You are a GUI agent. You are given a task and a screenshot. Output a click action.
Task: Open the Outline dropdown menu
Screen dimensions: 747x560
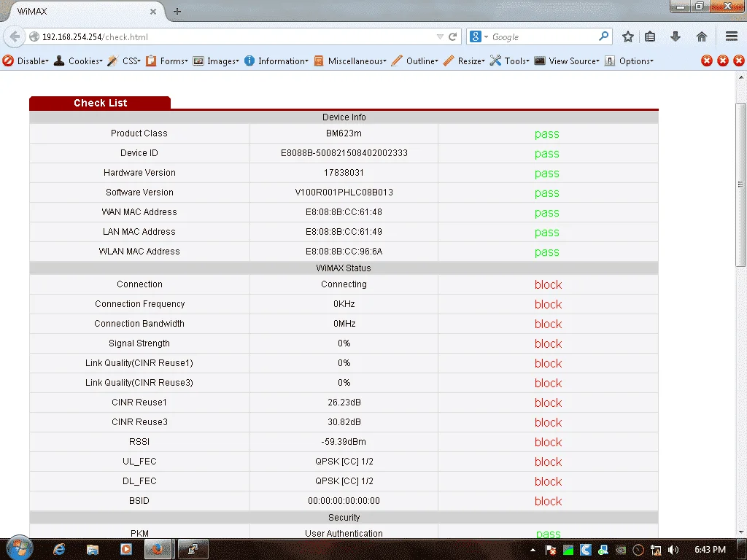pyautogui.click(x=415, y=61)
